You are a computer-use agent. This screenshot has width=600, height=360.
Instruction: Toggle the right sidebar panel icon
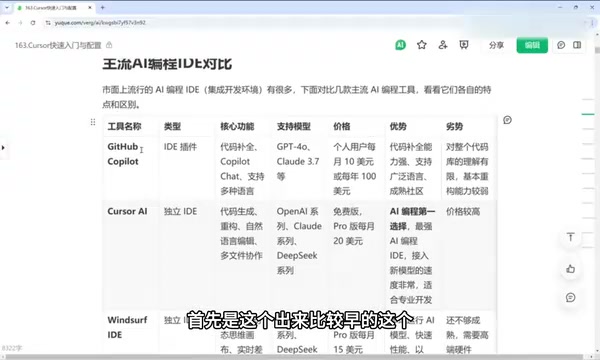tap(577, 45)
